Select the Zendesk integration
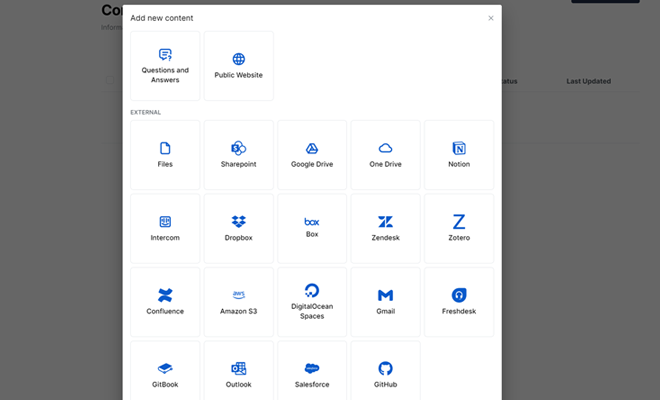 point(386,229)
